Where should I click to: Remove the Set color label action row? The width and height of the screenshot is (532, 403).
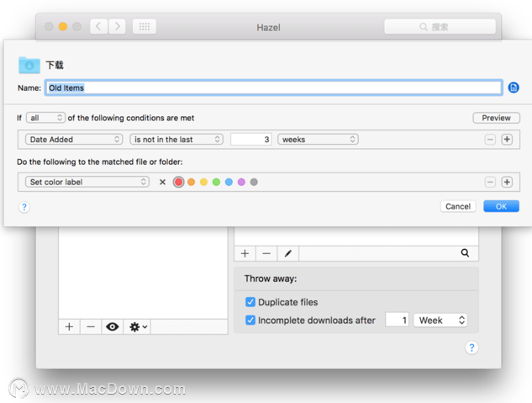point(490,182)
